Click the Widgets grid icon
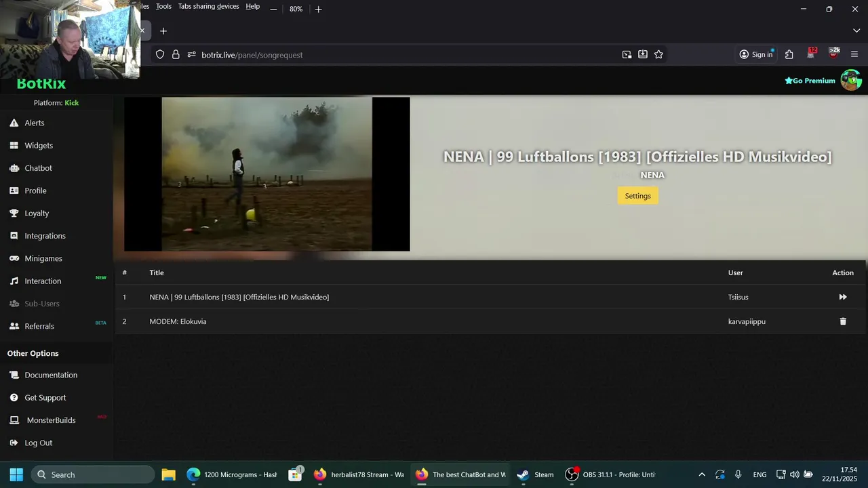The width and height of the screenshot is (868, 488). (x=14, y=145)
